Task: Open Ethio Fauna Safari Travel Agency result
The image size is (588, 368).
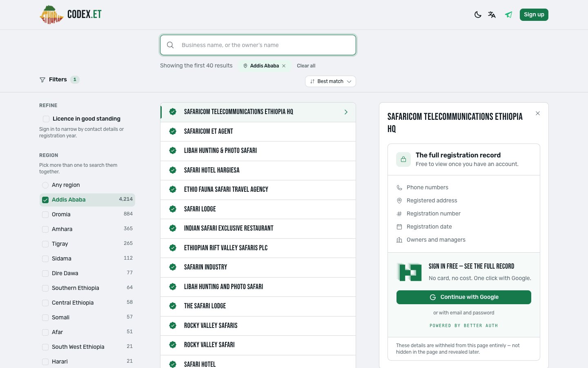Action: pyautogui.click(x=258, y=190)
